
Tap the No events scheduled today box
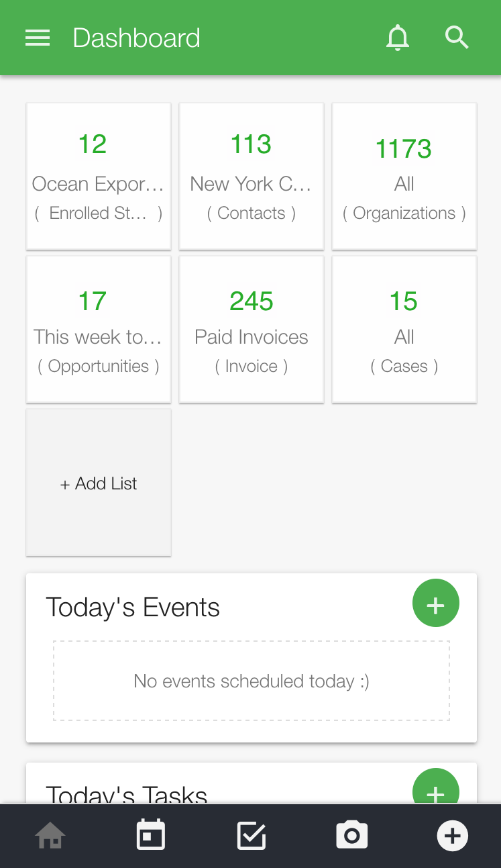click(x=252, y=681)
